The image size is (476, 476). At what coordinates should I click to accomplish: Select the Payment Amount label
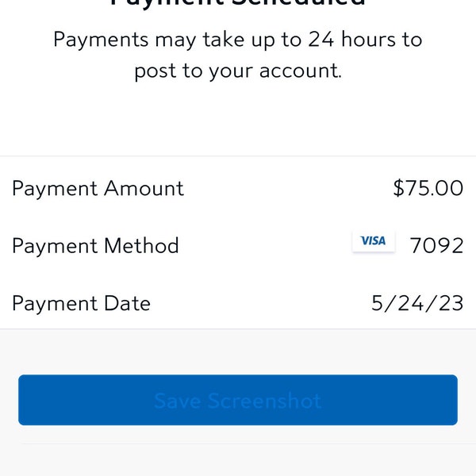(x=98, y=189)
